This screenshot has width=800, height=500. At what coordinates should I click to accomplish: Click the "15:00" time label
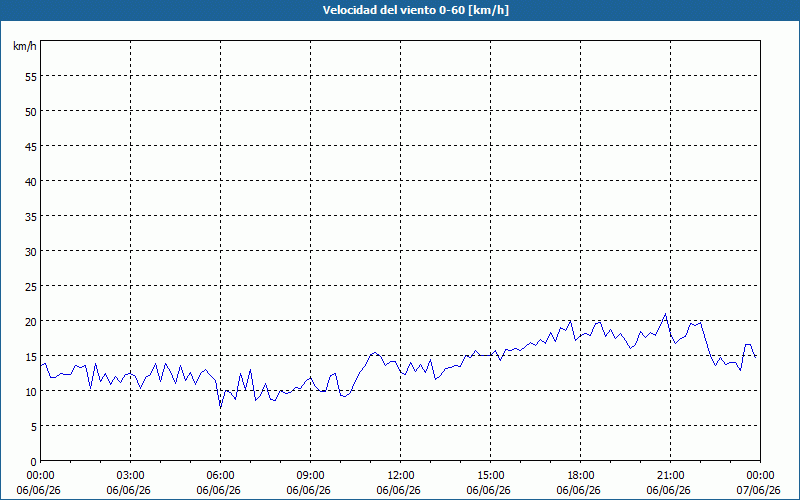point(490,476)
